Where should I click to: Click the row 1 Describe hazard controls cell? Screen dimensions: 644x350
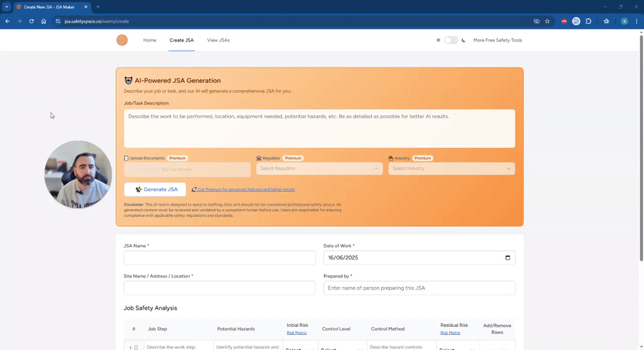tap(401, 347)
